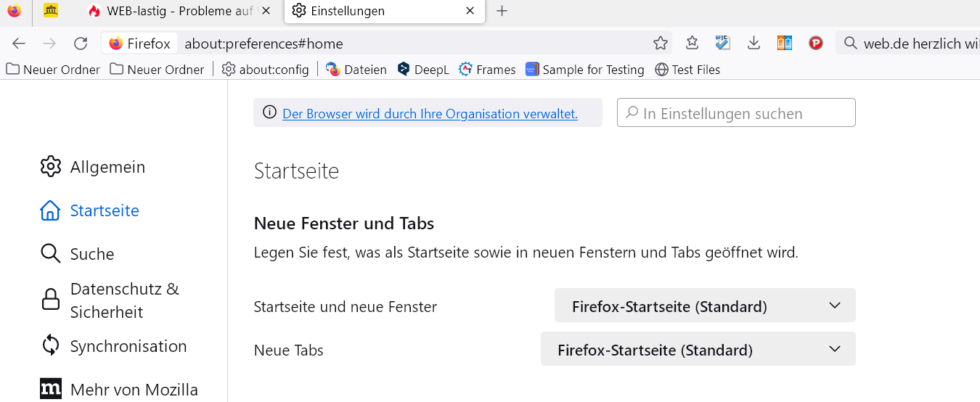Open the bookmarks tray icon in toolbar

(x=692, y=44)
